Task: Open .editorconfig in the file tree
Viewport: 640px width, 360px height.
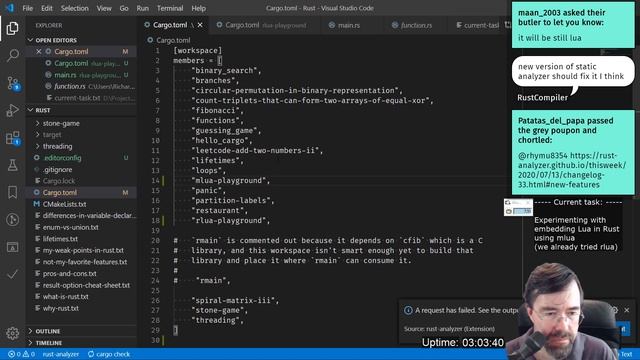Action: pos(62,158)
